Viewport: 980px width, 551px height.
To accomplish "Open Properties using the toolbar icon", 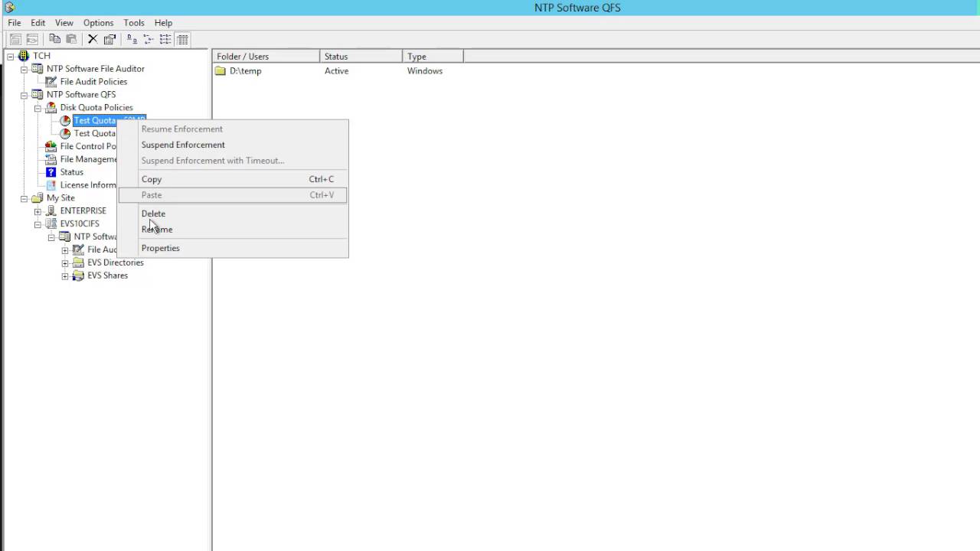I will coord(109,39).
